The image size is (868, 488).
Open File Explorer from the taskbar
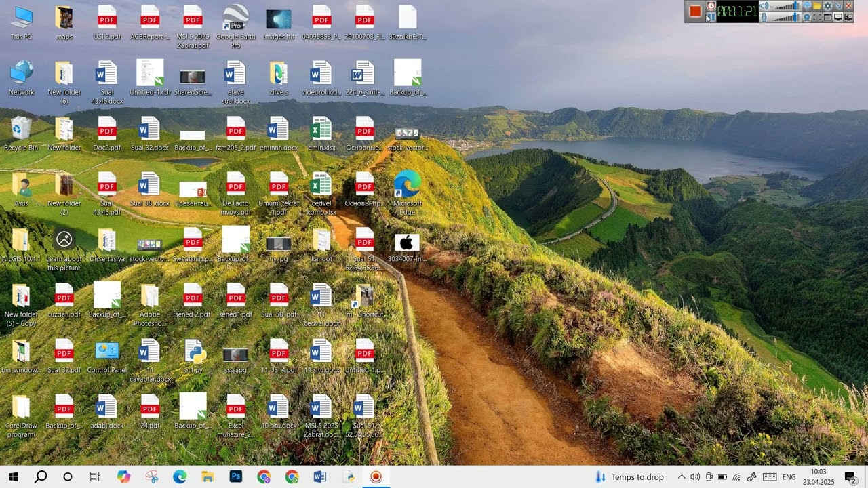[x=208, y=476]
